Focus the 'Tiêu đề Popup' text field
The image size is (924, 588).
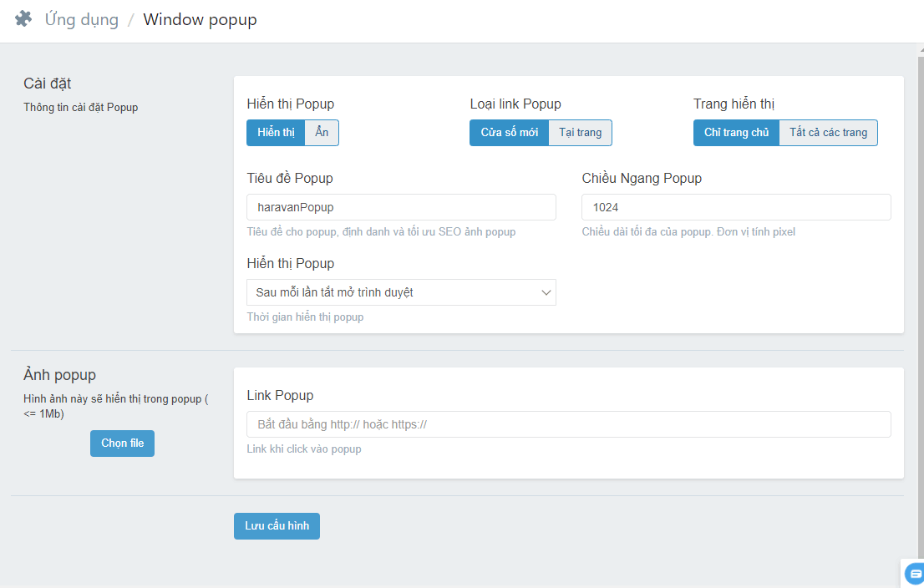[x=401, y=207]
